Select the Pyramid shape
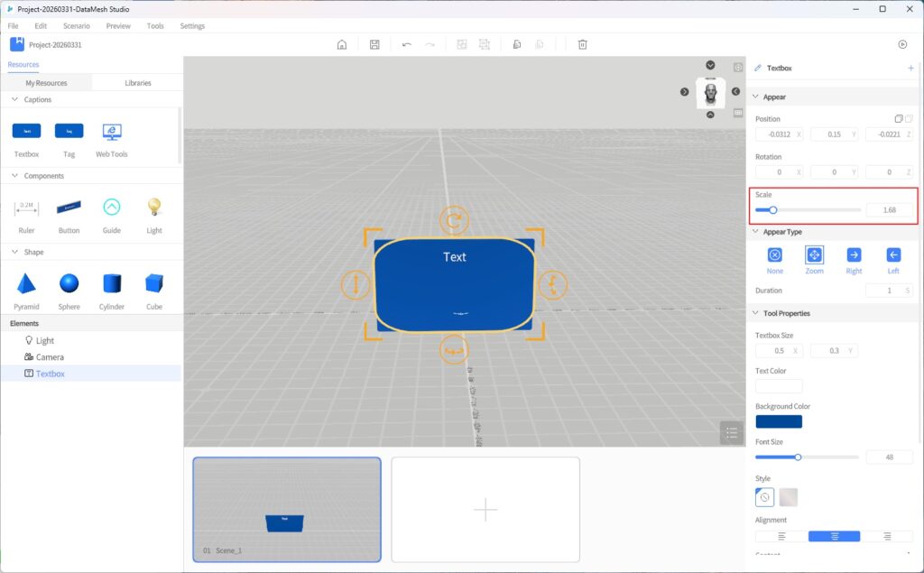Image resolution: width=924 pixels, height=573 pixels. [26, 284]
